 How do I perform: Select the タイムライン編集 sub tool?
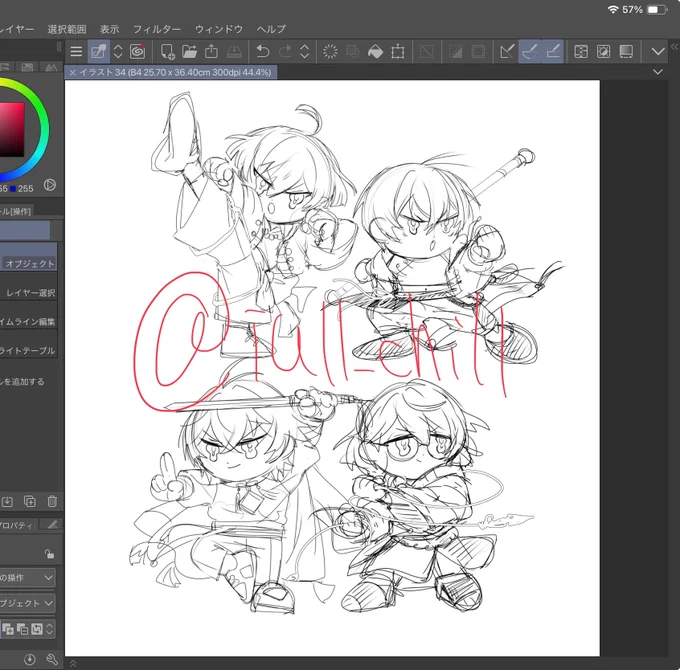29,315
